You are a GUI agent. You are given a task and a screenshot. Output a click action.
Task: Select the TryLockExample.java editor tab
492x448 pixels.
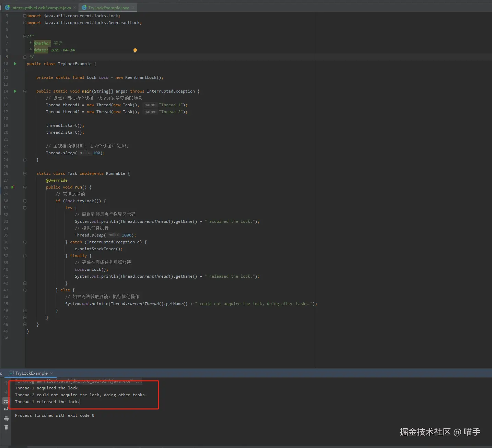(x=108, y=8)
